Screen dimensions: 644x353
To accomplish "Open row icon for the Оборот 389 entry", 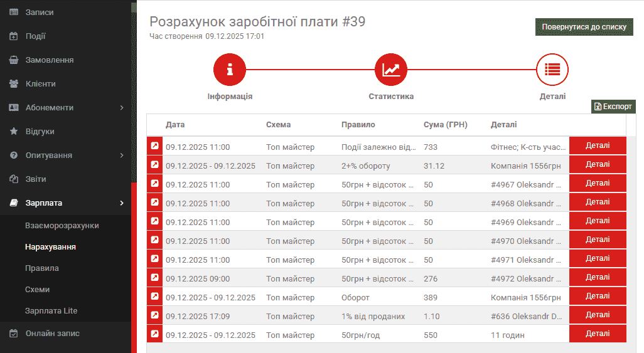I will click(154, 297).
